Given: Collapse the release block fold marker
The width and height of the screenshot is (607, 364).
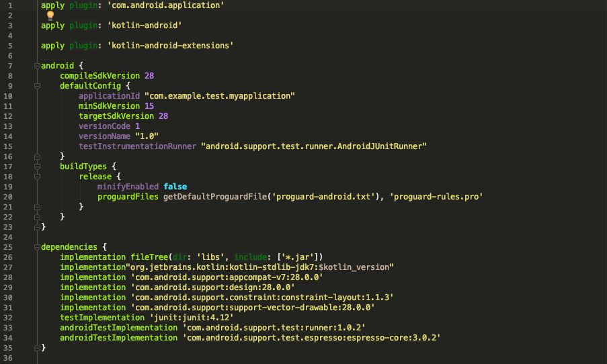Looking at the screenshot, I should coord(37,177).
